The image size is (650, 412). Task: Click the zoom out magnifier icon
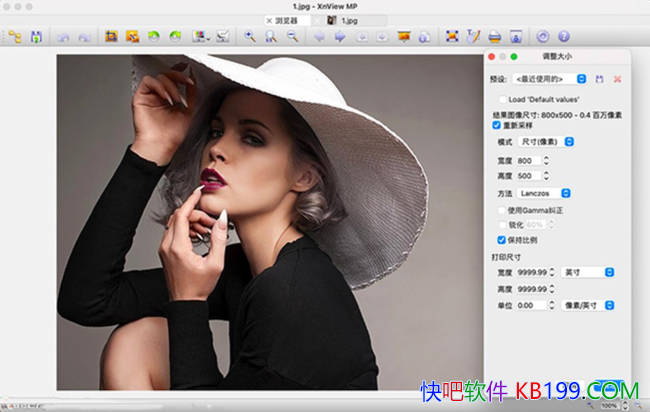tap(292, 37)
